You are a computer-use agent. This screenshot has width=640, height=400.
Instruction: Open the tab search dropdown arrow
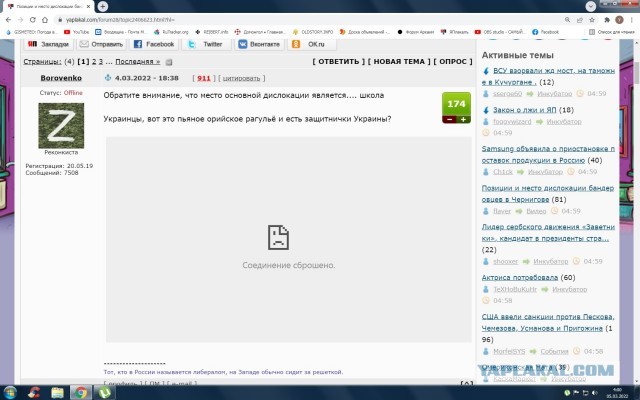[591, 6]
